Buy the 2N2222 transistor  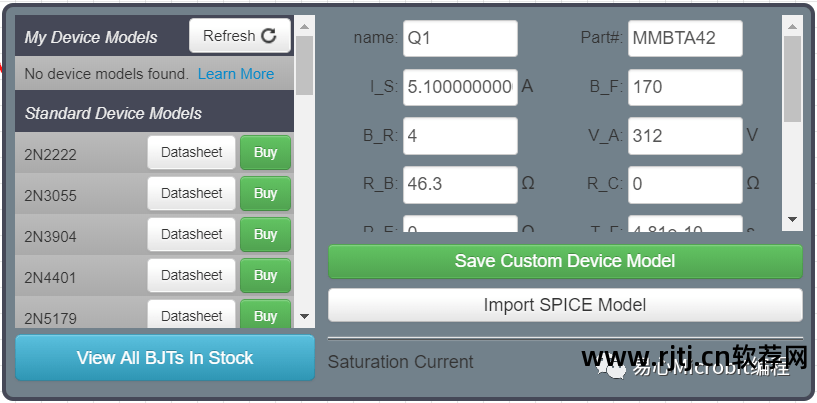tap(265, 153)
